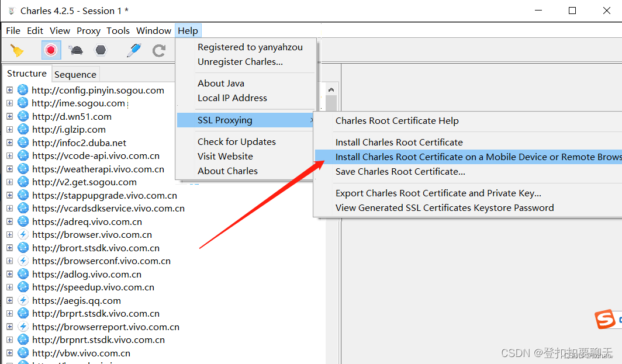Click lightning icon beside aegis.qq.com
This screenshot has height=364, width=622.
point(23,300)
